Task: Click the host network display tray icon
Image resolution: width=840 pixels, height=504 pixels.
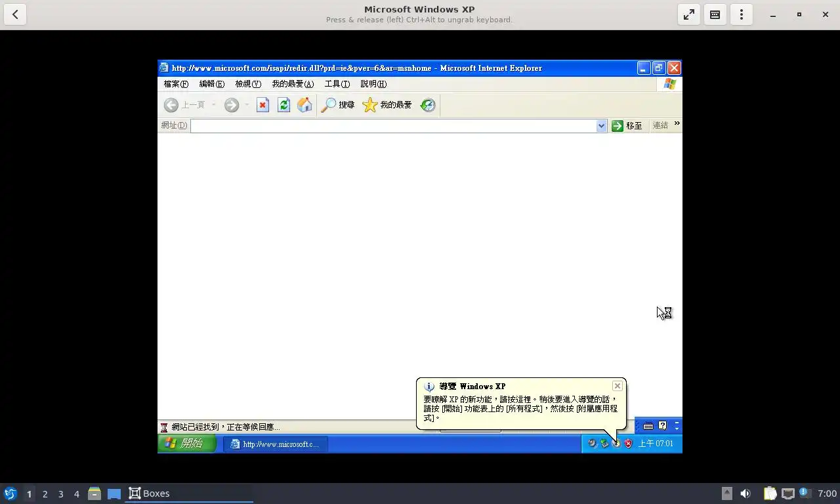Action: click(788, 493)
